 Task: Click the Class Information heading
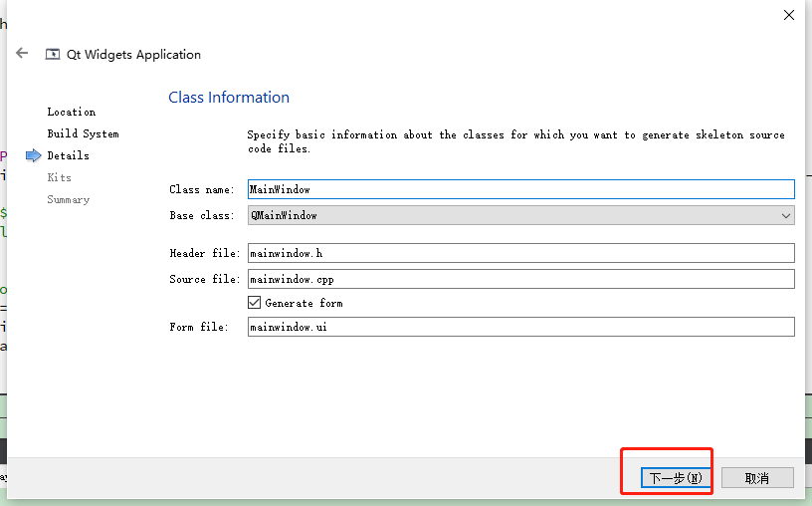coord(229,98)
